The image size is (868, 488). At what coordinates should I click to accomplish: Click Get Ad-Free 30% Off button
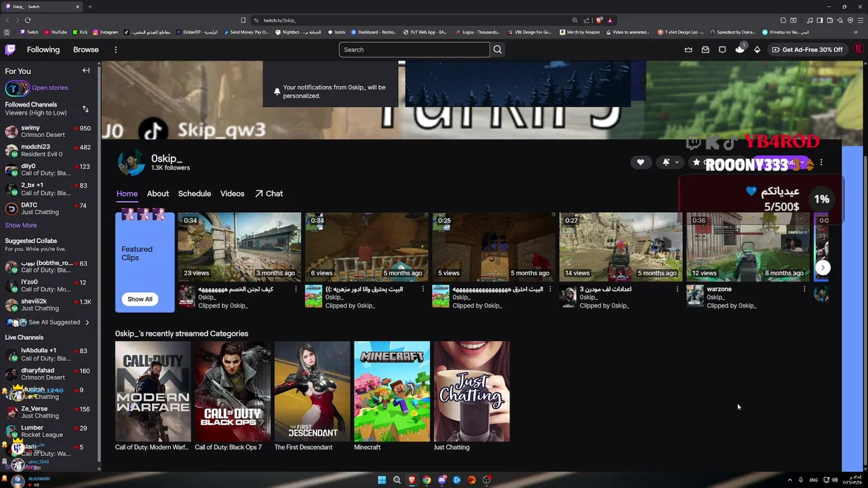point(807,49)
